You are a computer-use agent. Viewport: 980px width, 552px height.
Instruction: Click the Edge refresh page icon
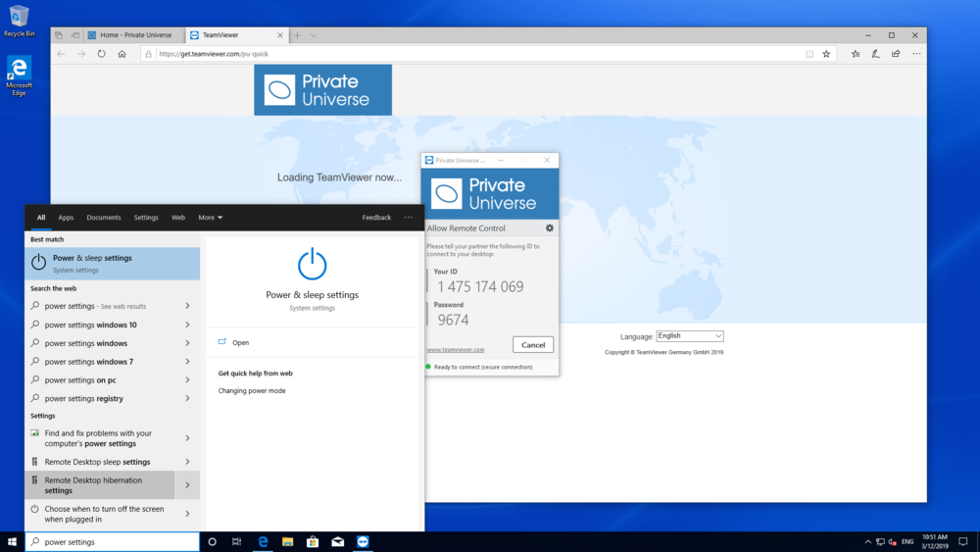101,54
